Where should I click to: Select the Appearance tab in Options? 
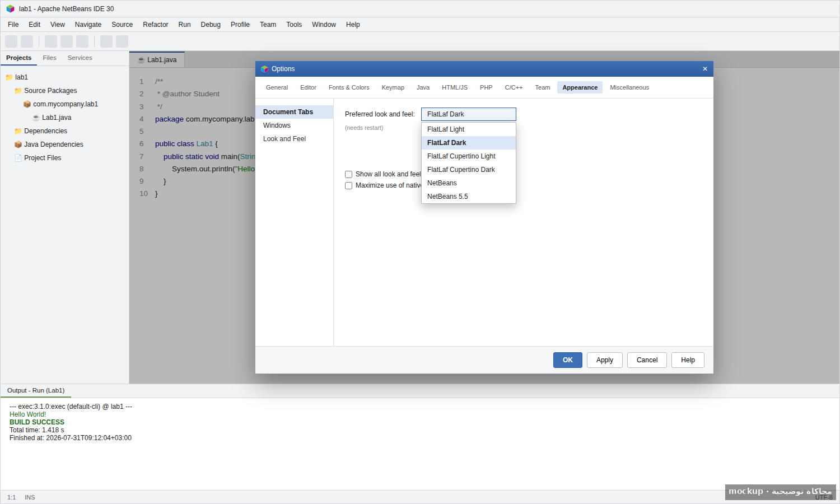(x=580, y=87)
